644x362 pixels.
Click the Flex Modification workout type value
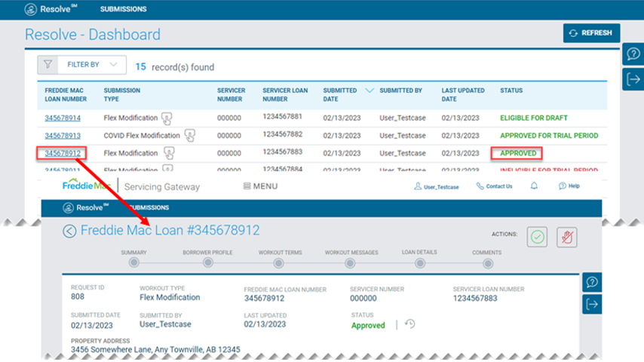pyautogui.click(x=170, y=297)
